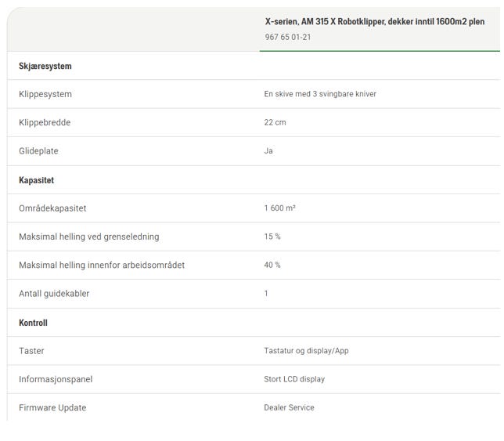Click the 1 600 m² value
504x441 pixels.
tap(279, 208)
